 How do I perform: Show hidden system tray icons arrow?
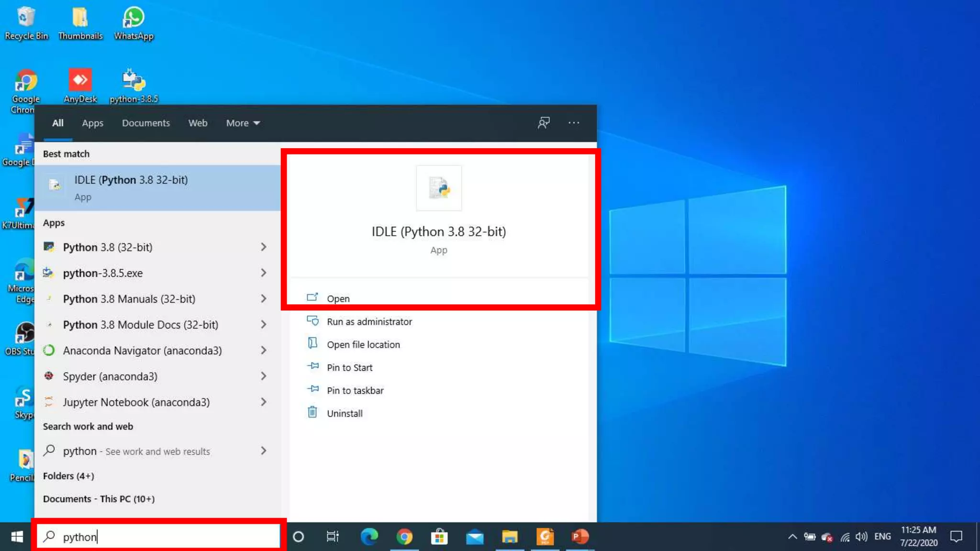[792, 537]
